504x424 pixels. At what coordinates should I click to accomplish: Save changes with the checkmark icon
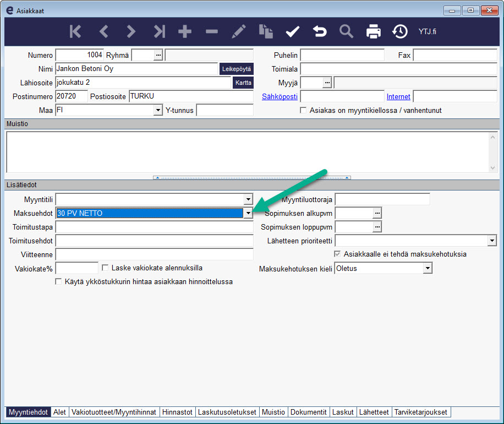tap(293, 31)
